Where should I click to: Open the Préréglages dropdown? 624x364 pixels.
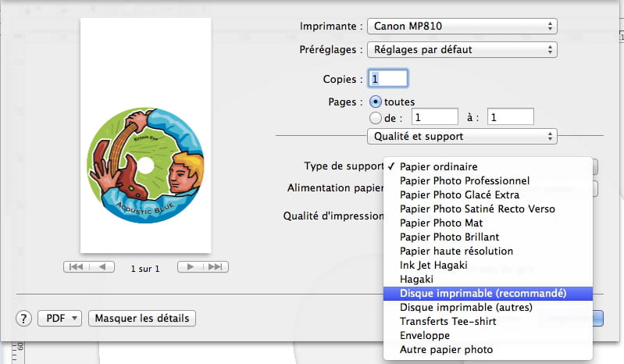[462, 50]
